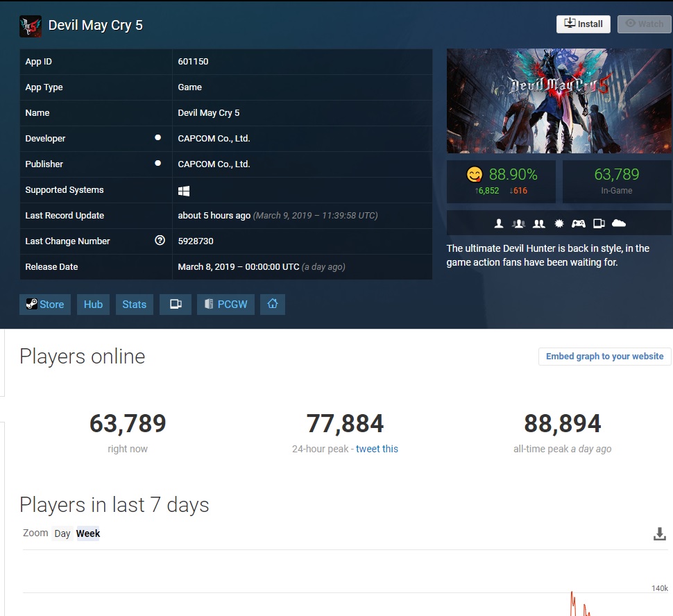The image size is (673, 616).
Task: Click the white dot in Publisher row
Action: (x=158, y=163)
